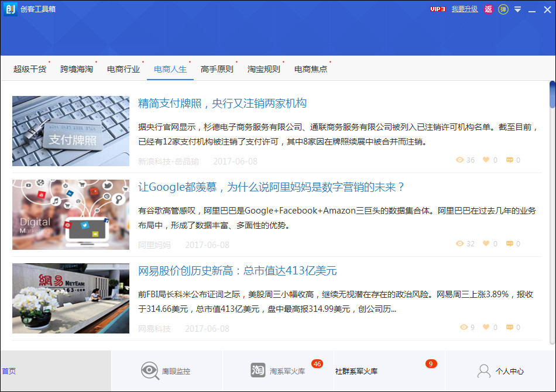Open the title bar dropdown arrow menu

click(518, 9)
